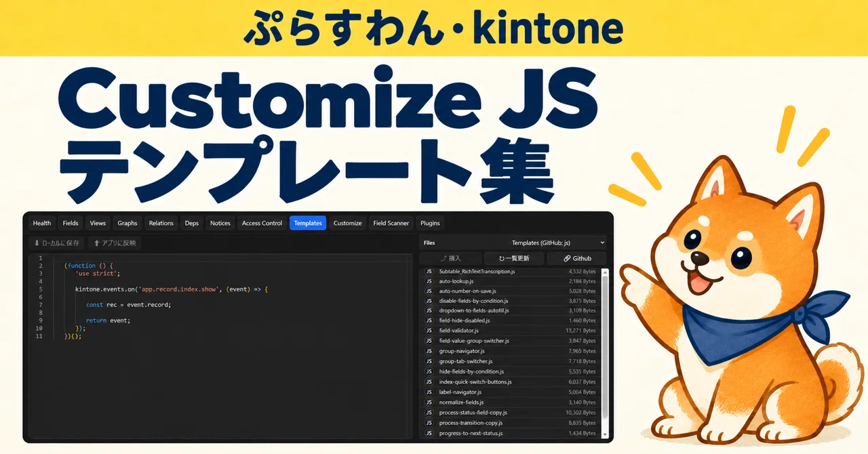868x454 pixels.
Task: Click the JS icon beside label-navigator.js
Action: click(x=429, y=392)
